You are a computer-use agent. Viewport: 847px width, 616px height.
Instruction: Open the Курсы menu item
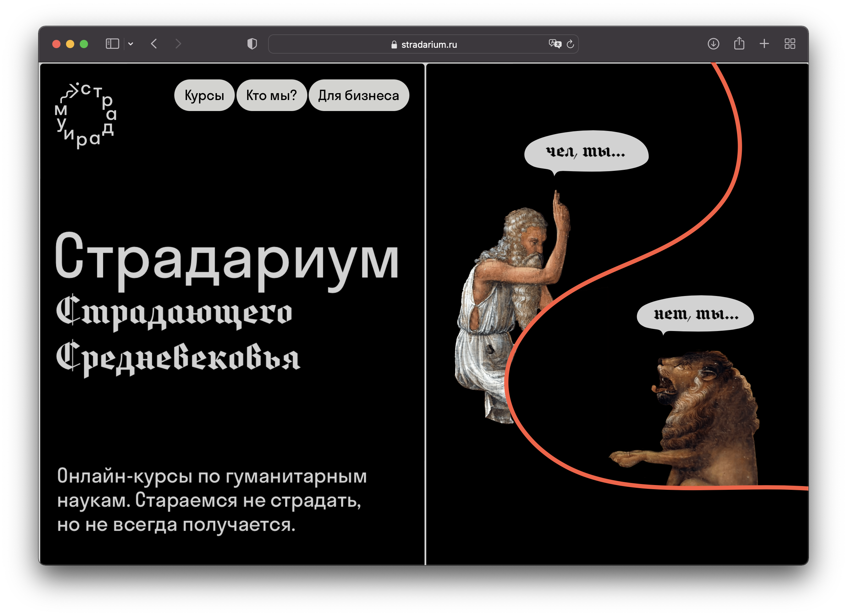204,96
